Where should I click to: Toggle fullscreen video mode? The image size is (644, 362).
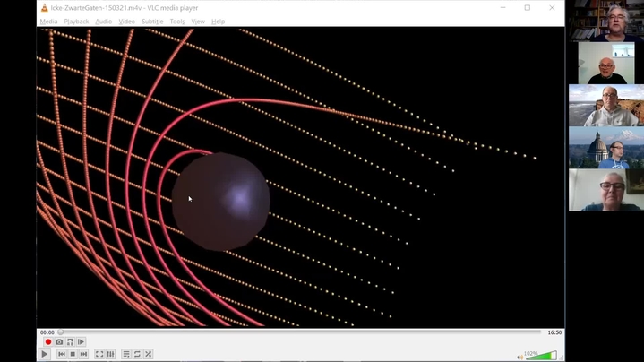(99, 355)
